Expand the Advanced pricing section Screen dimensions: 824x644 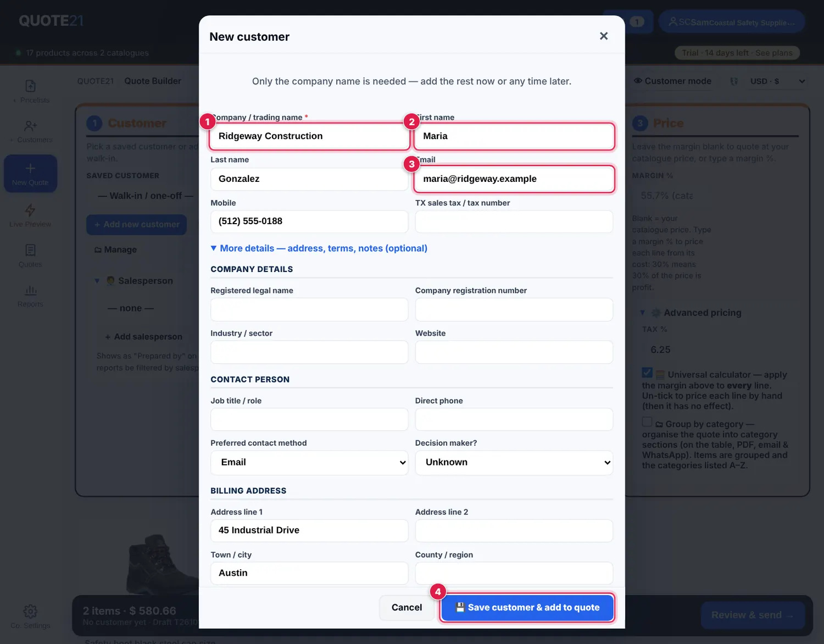point(691,313)
